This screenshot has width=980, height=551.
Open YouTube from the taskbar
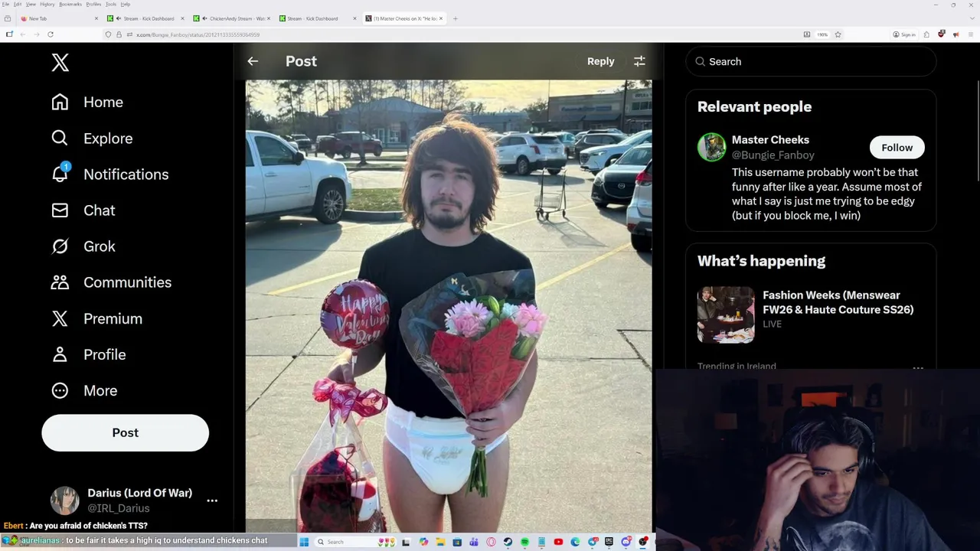[x=558, y=542]
